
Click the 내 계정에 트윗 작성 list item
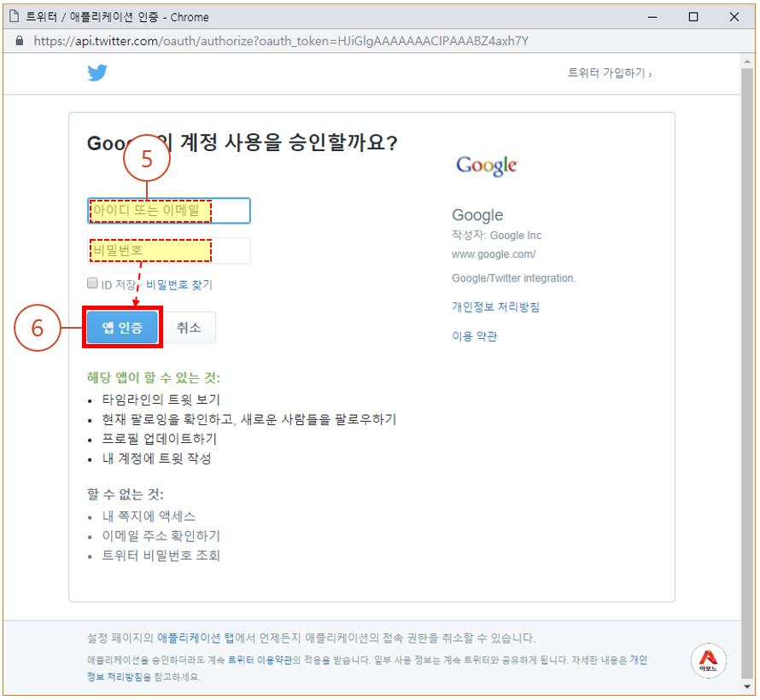coord(156,458)
